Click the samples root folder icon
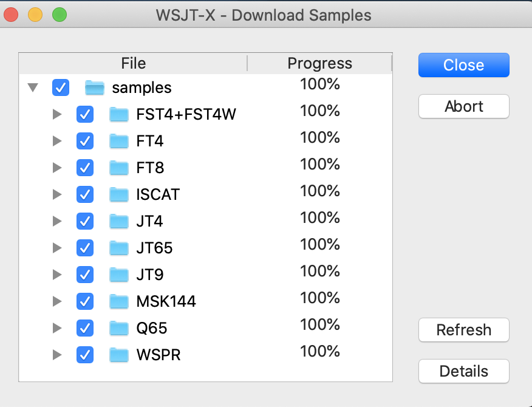The image size is (532, 407). click(95, 88)
